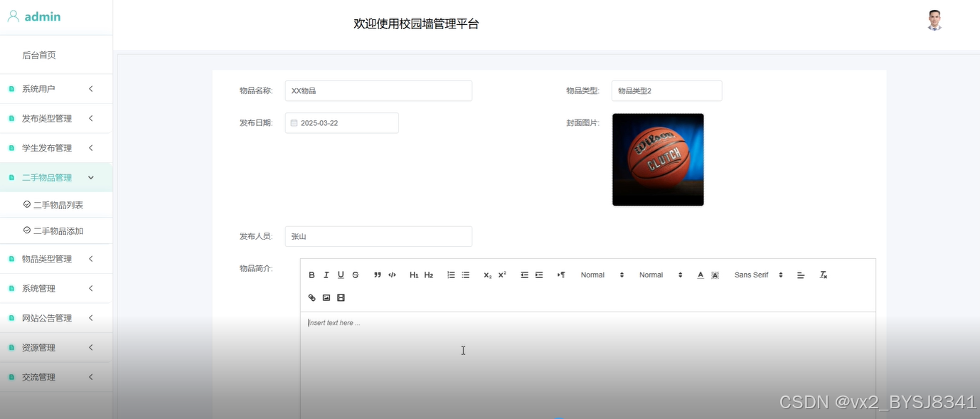This screenshot has height=419, width=980.
Task: Expand the 资源管理 menu
Action: coord(56,347)
